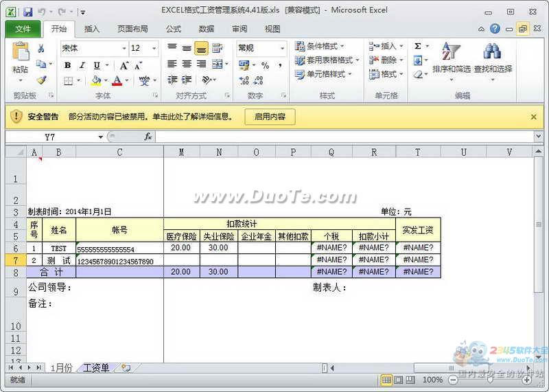549x392 pixels.
Task: Click the Wrap Text icon
Action: (217, 48)
